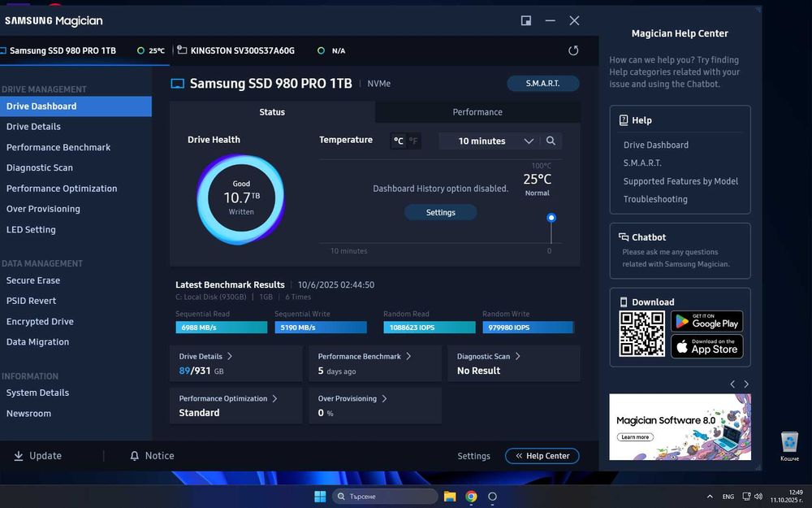Switch to the Performance tab

click(x=477, y=112)
